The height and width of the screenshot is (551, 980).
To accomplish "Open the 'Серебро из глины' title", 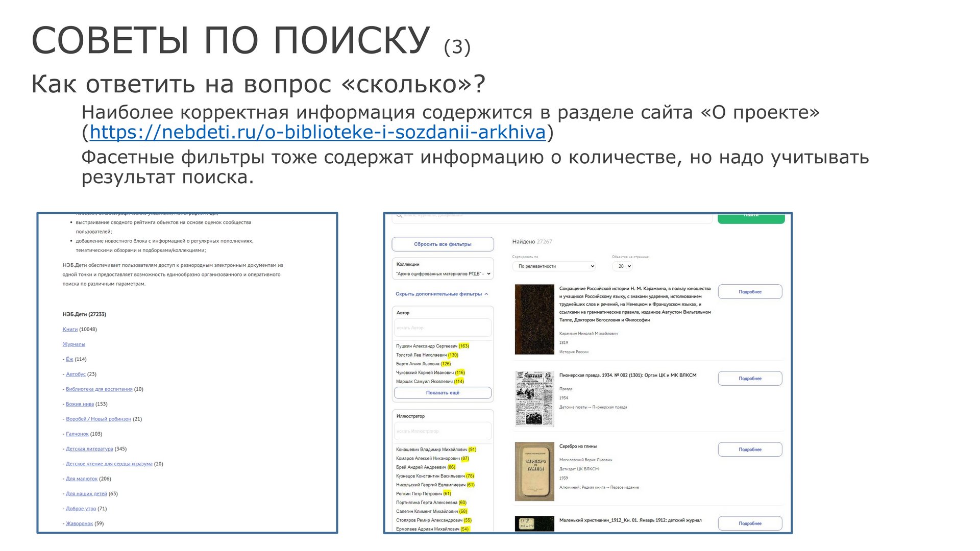I will (x=578, y=446).
